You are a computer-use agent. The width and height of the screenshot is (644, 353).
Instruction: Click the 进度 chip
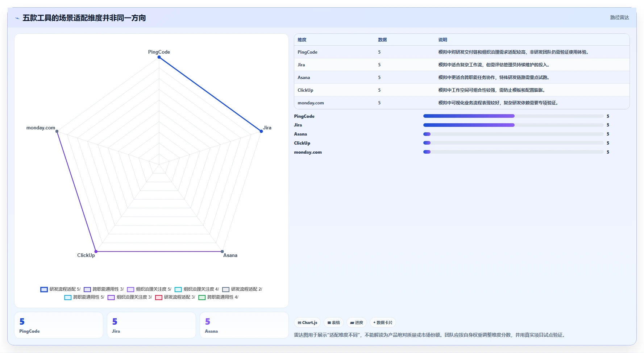point(357,323)
